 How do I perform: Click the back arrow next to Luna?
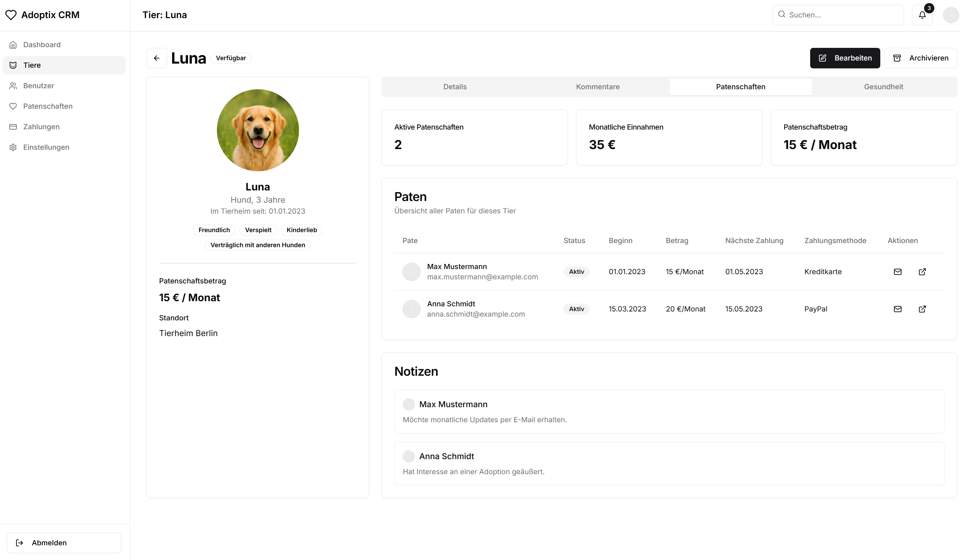(157, 58)
